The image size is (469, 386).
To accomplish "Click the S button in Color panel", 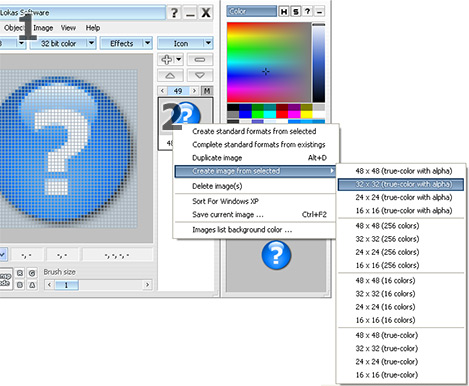I will coord(296,12).
